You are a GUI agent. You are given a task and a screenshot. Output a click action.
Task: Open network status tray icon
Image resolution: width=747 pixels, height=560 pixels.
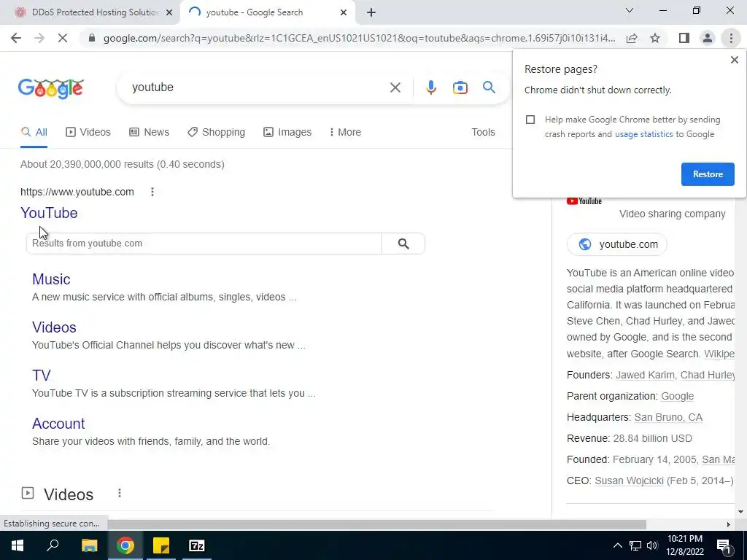[635, 545]
